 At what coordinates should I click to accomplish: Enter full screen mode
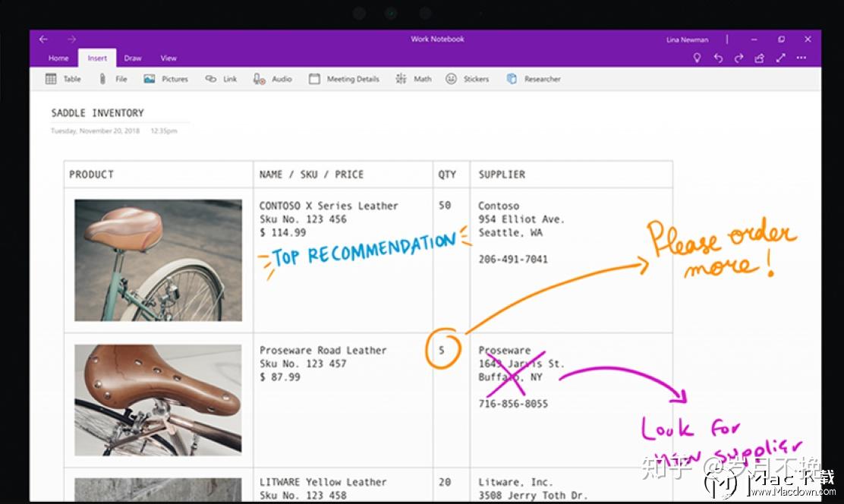tap(780, 57)
